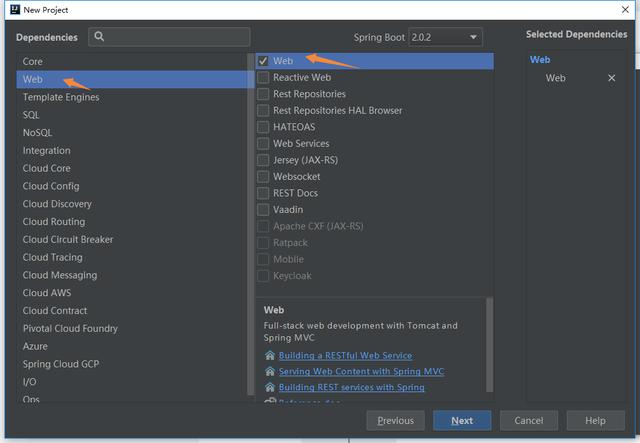Select the Template Engines category
The height and width of the screenshot is (443, 640).
click(x=133, y=97)
